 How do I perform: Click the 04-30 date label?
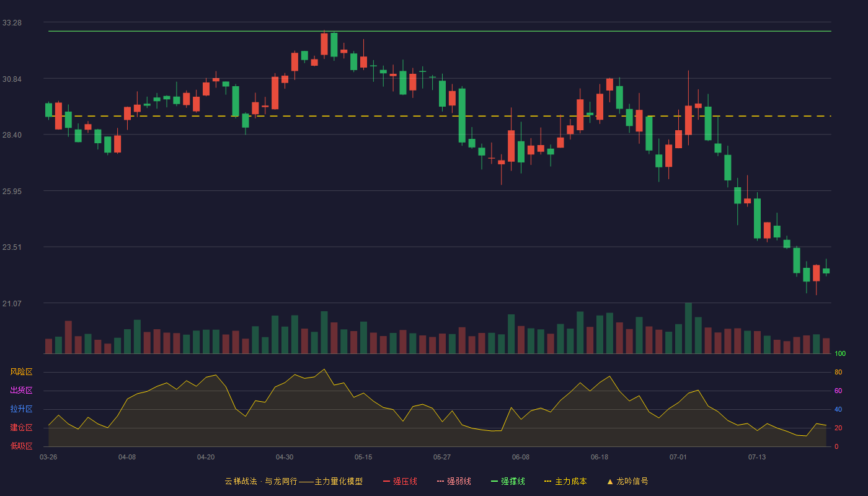click(285, 457)
